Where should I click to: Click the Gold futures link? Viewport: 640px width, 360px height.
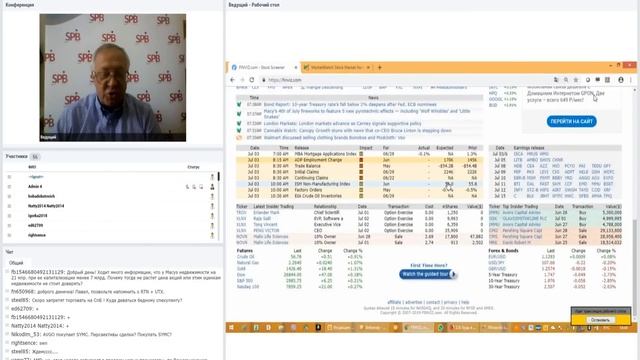point(241,269)
